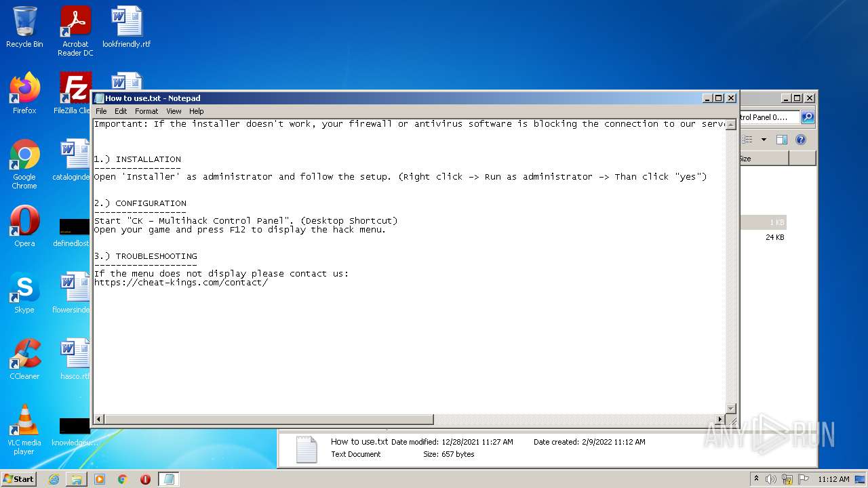Launch Chrome from the taskbar
The height and width of the screenshot is (488, 868).
point(123,479)
